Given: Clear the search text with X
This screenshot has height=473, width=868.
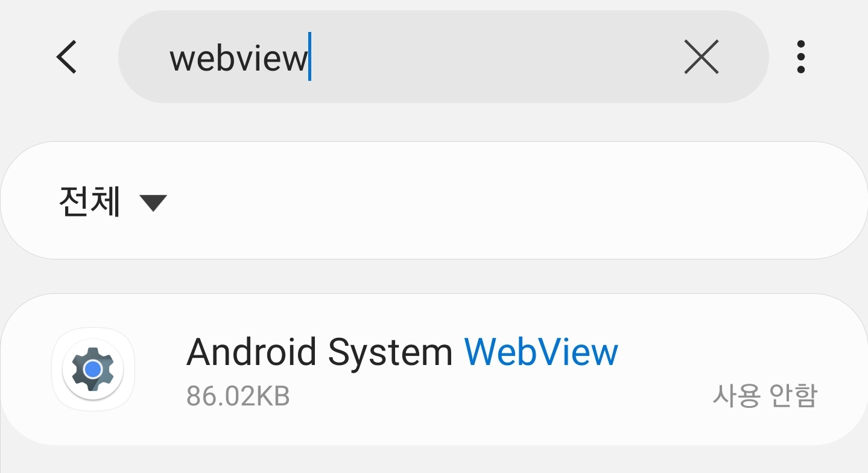Looking at the screenshot, I should pos(702,57).
